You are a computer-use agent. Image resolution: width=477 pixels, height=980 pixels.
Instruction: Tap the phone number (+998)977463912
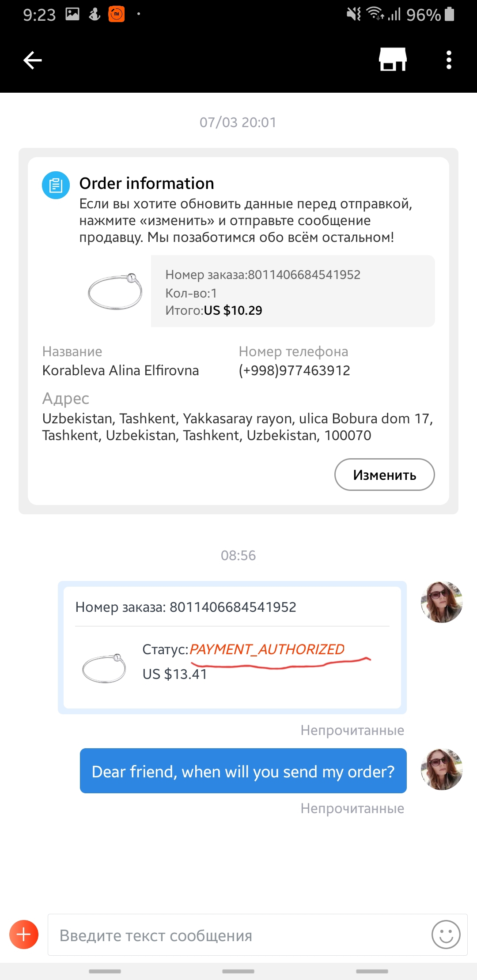point(294,370)
